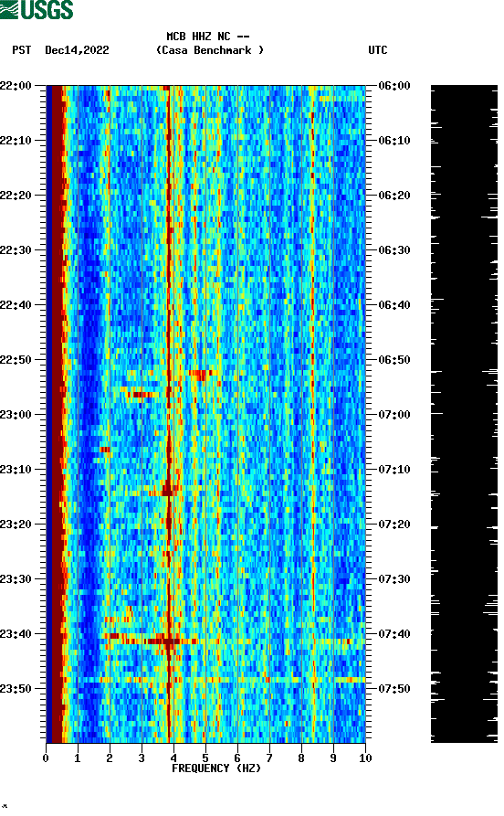504x816 pixels.
Task: Click the 06:10 UTC time label
Action: coord(394,141)
